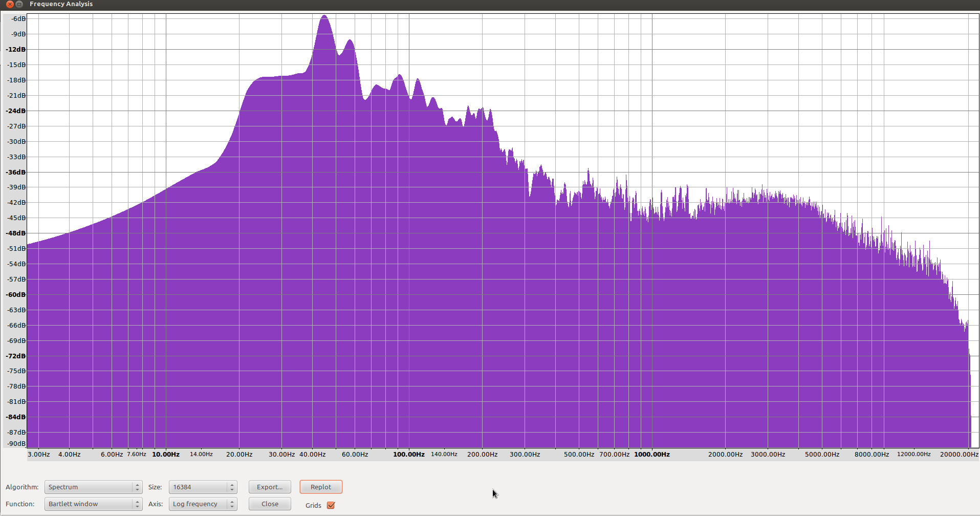Click the 40.00Hz frequency label
The height and width of the screenshot is (516, 980).
[x=312, y=454]
